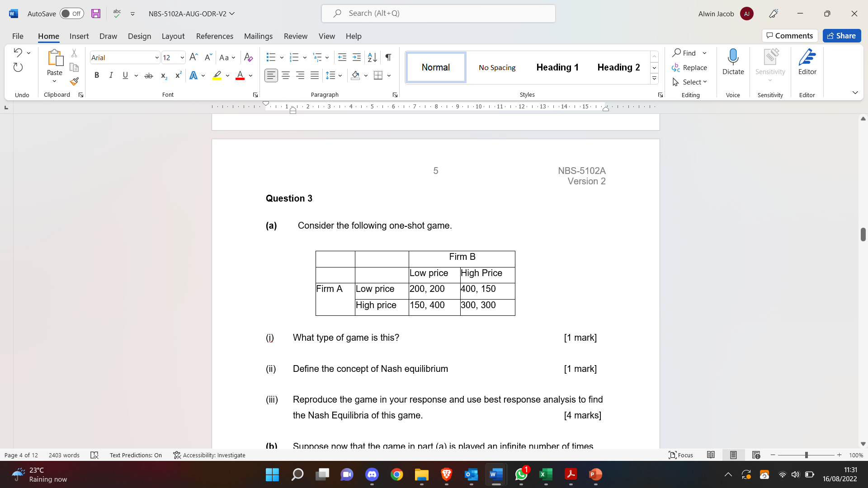Screen dimensions: 868x488
Task: Click the Sort icon in Paragraph group
Action: [372, 57]
